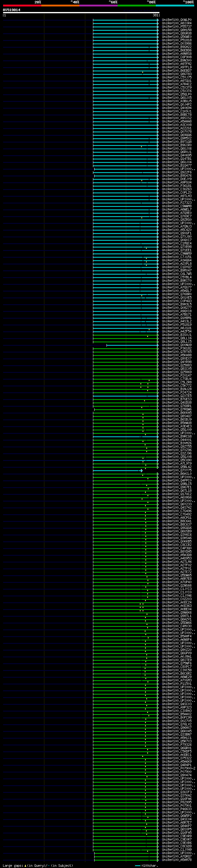
Task: Select the UniRef100_Q8LLI5 label
Action: (x=176, y=342)
